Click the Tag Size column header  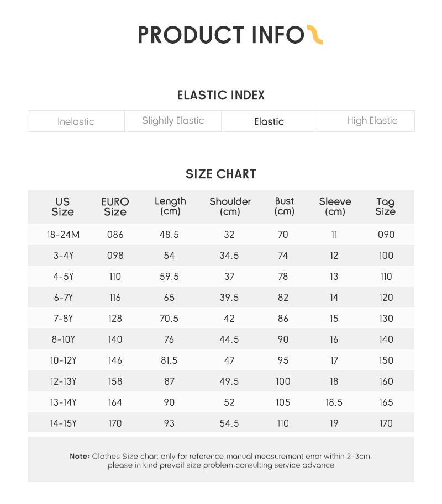386,206
